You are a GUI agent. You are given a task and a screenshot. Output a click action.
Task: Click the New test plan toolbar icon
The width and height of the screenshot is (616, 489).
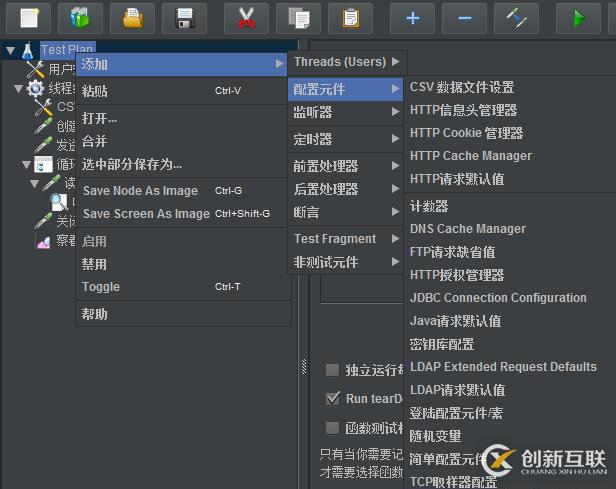point(28,18)
